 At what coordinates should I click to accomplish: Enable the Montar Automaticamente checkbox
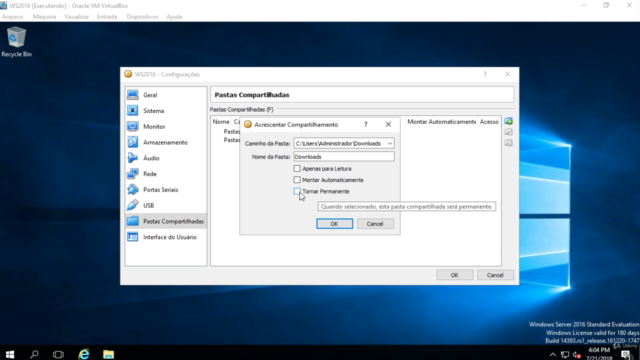(x=297, y=180)
